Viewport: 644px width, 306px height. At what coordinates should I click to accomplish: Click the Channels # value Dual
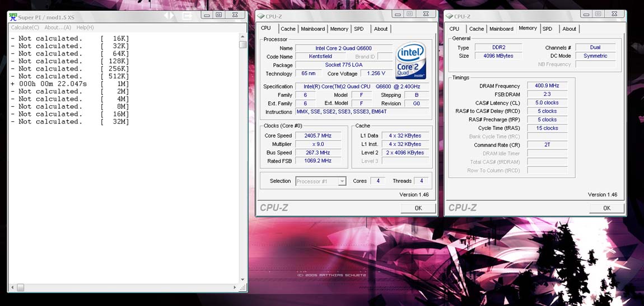595,48
